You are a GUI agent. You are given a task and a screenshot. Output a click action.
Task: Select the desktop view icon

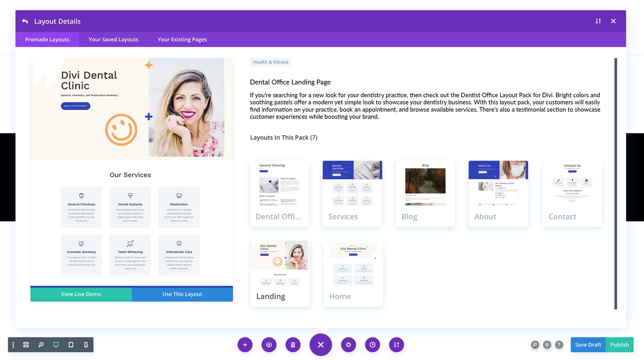tap(56, 345)
